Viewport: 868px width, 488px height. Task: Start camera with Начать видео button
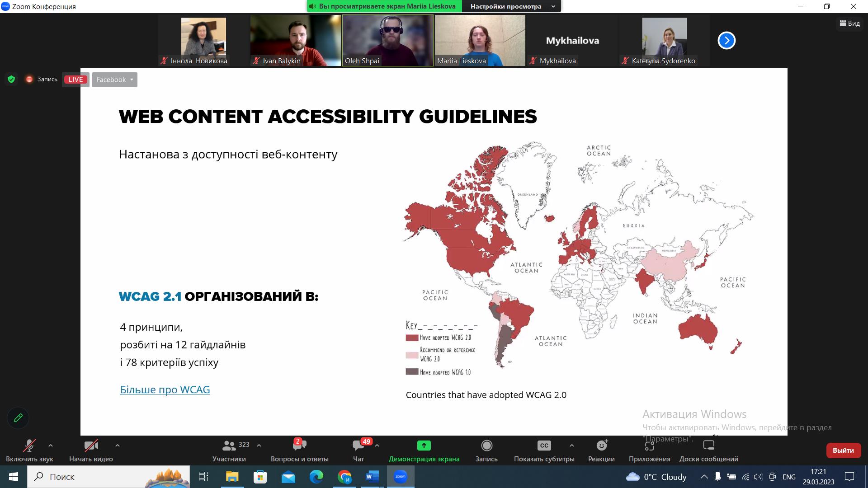click(91, 450)
